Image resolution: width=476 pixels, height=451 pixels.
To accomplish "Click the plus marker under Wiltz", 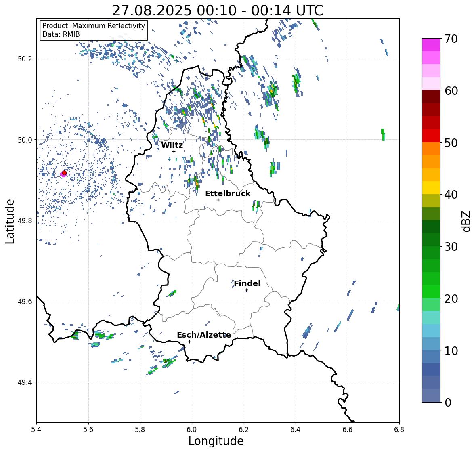I will [x=174, y=151].
